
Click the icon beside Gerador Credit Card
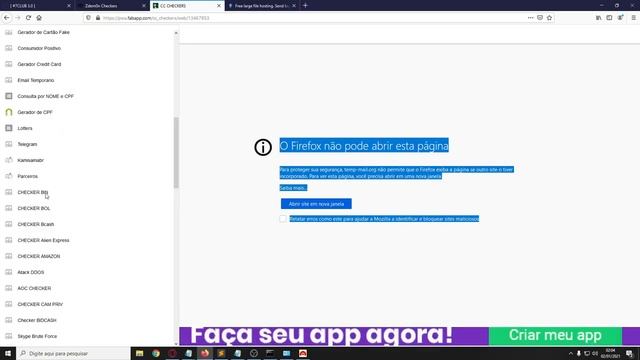point(9,64)
